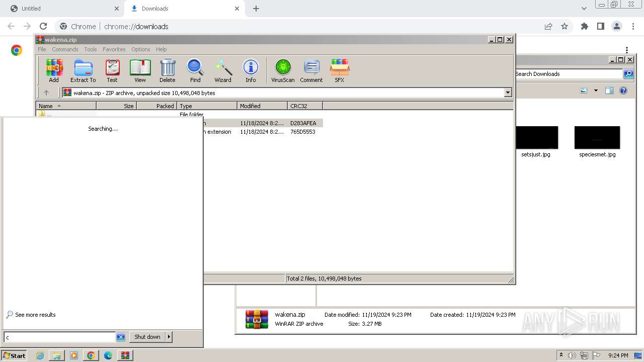Open the Commands menu
The height and width of the screenshot is (362, 644).
coord(65,49)
